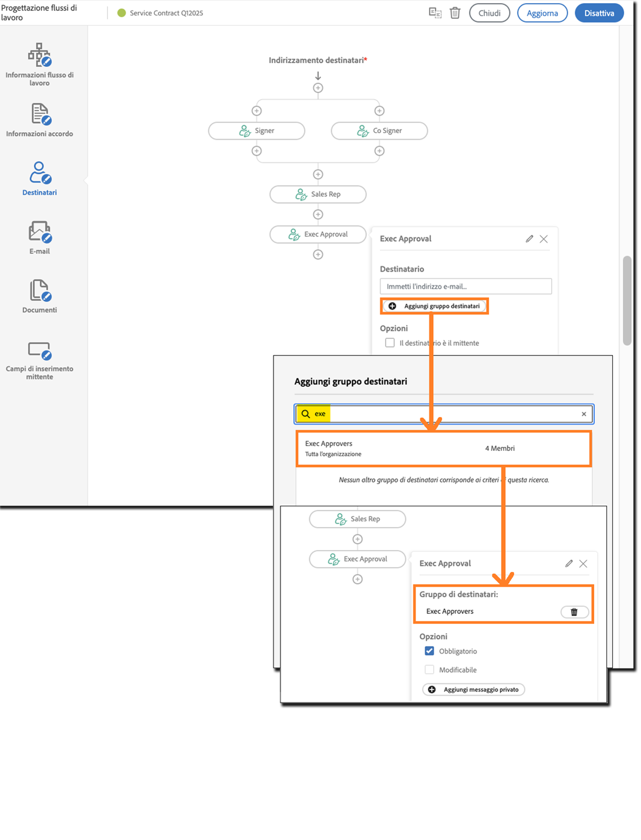Click the Aggiorna button
Screen dimensions: 641x840
[x=542, y=13]
